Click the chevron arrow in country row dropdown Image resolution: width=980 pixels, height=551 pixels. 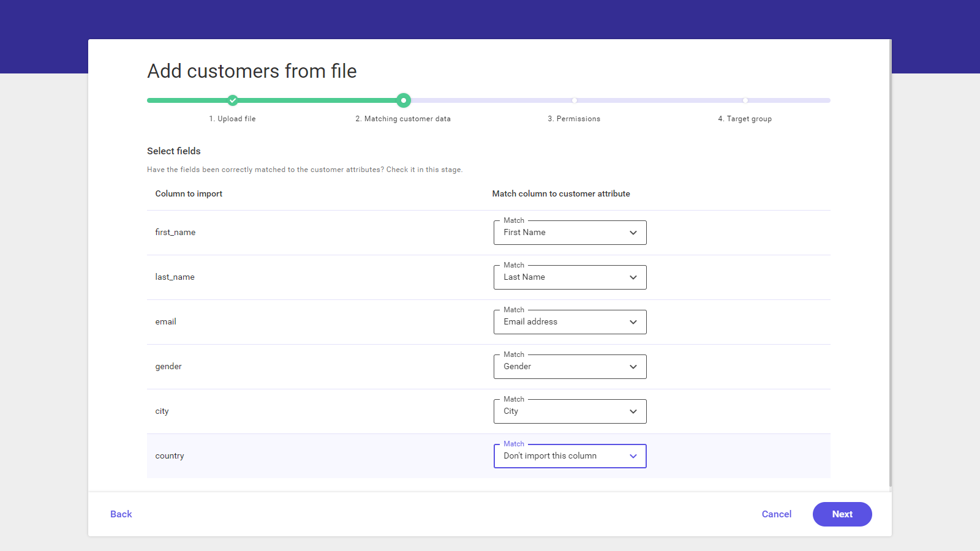point(633,456)
